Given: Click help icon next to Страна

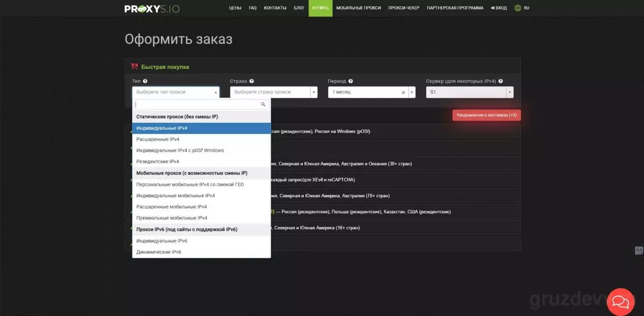Looking at the screenshot, I should tap(251, 81).
